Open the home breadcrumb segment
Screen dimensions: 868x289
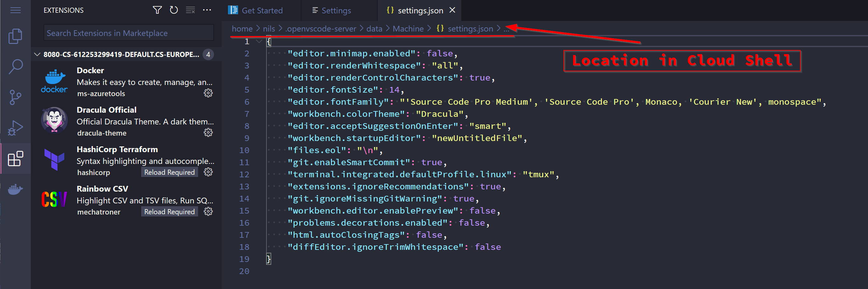[242, 29]
